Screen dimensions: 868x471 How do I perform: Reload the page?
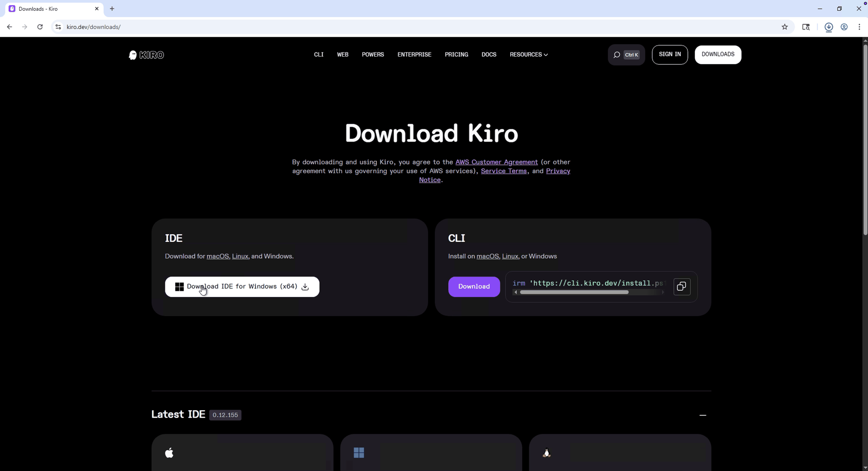pos(40,27)
